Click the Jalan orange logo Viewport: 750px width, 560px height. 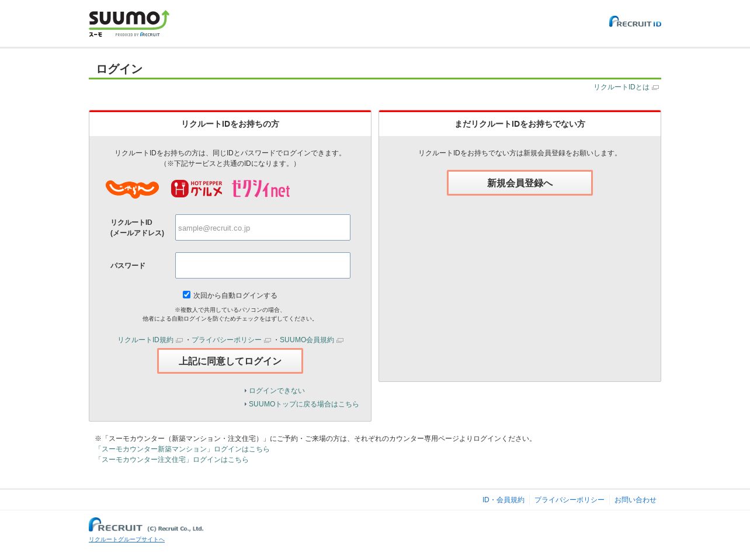pos(132,189)
